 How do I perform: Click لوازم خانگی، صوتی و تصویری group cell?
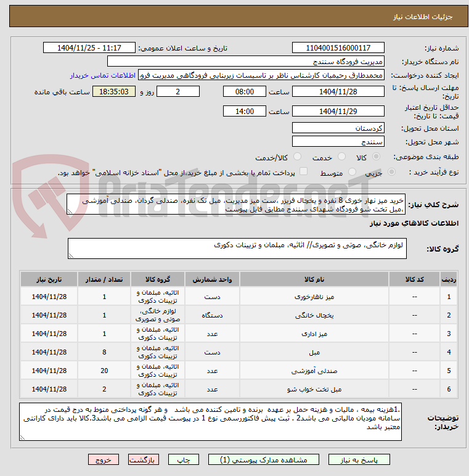157,315
